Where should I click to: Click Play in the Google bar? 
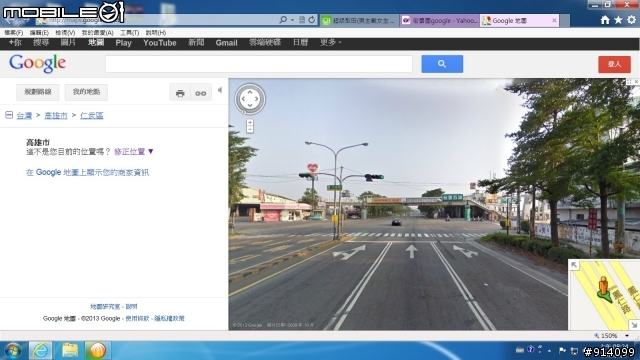pyautogui.click(x=123, y=43)
